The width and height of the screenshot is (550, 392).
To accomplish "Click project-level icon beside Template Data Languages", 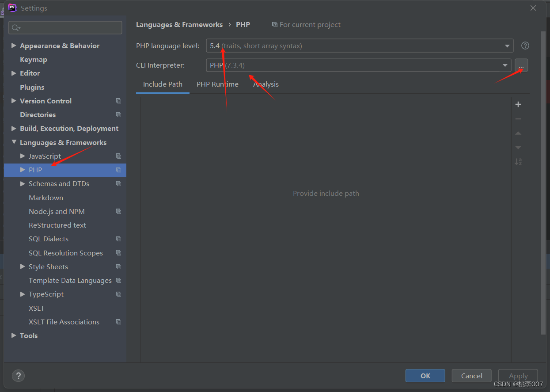I will 118,280.
